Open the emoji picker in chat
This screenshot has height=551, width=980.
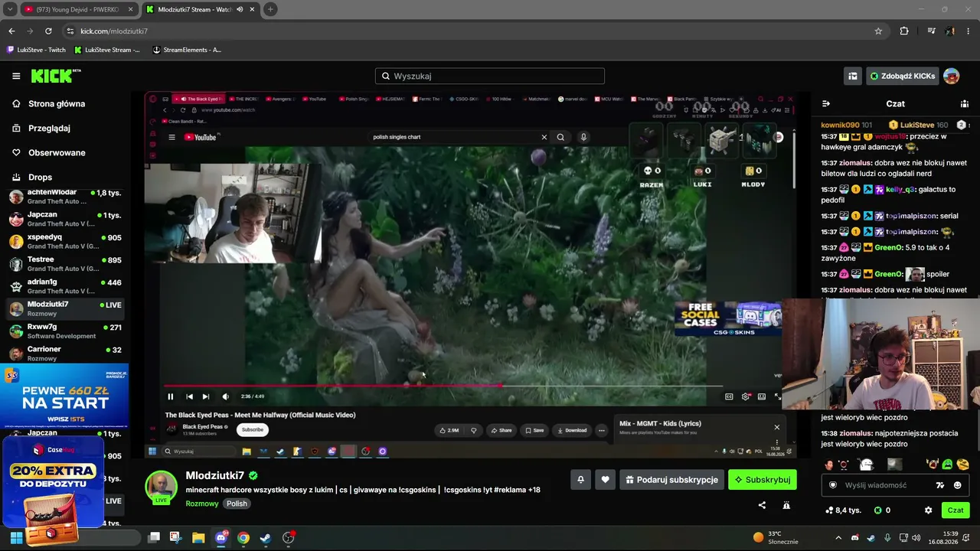tap(957, 485)
